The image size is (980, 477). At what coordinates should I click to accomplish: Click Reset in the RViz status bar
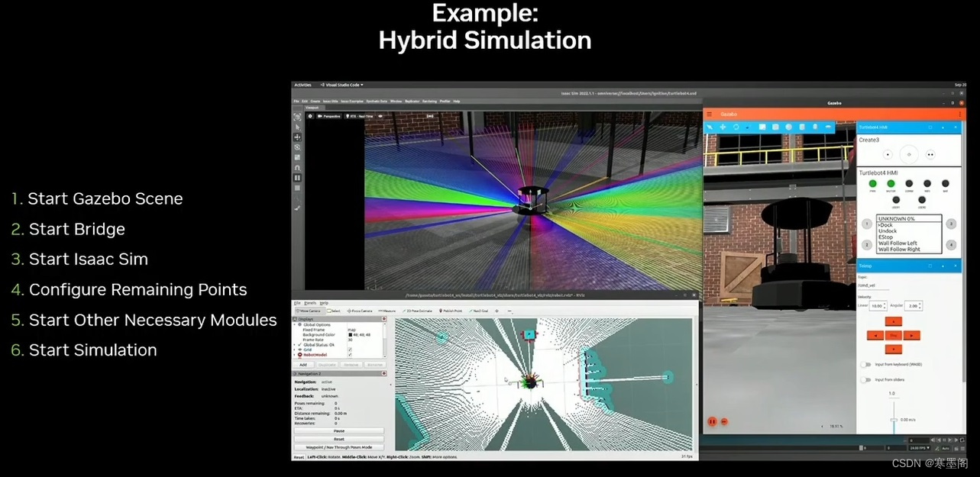point(299,456)
